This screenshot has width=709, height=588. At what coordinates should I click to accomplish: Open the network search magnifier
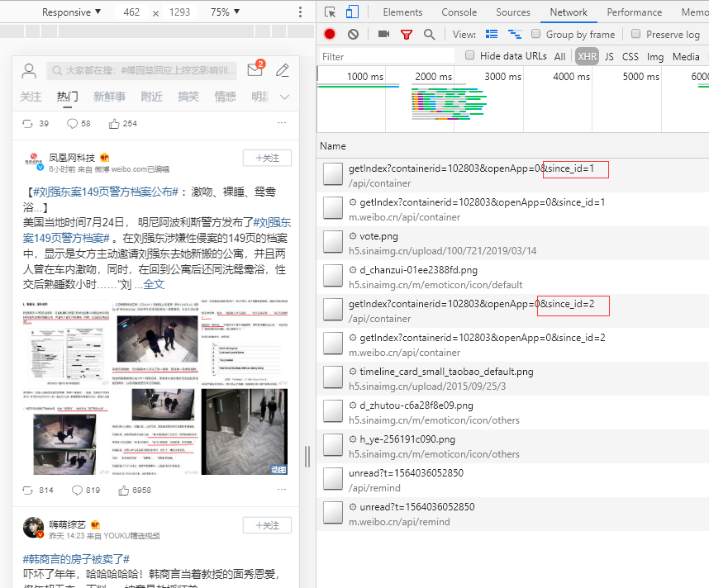coord(429,34)
